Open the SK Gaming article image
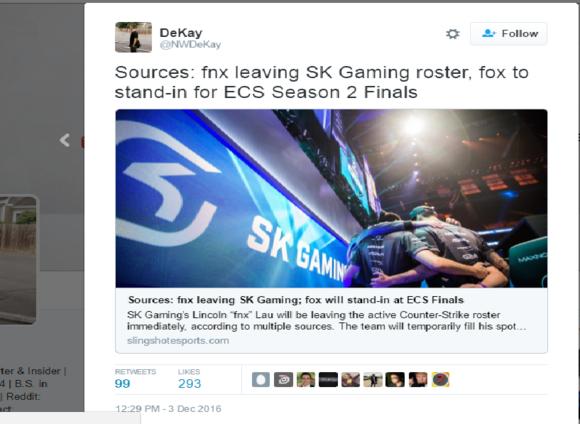 331,198
